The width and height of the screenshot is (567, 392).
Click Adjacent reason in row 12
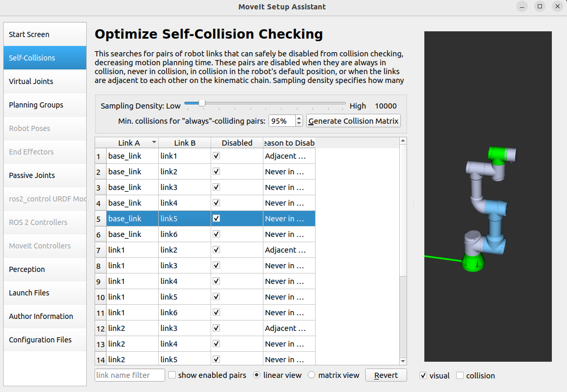point(289,328)
